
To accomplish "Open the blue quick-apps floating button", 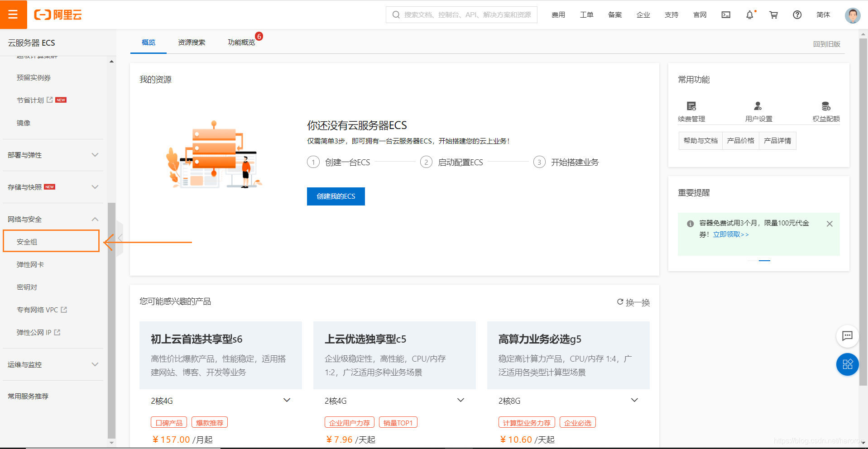I will pyautogui.click(x=848, y=364).
